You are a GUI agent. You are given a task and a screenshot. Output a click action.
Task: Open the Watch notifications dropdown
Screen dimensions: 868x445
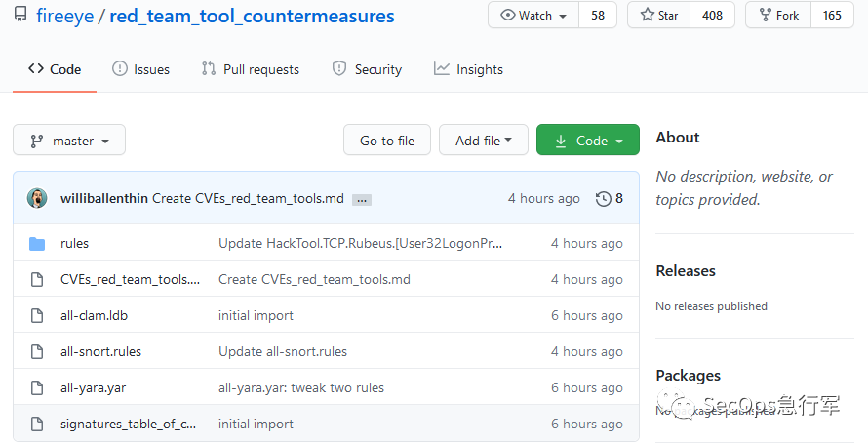point(533,16)
